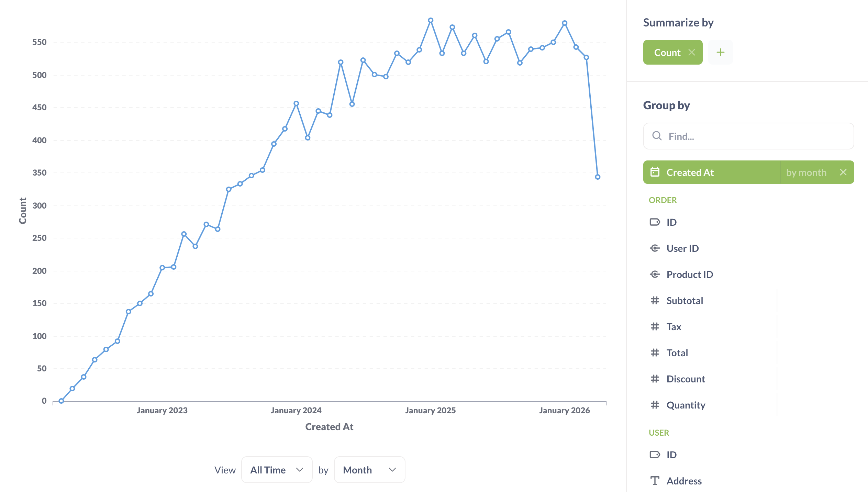Image resolution: width=868 pixels, height=492 pixels.
Task: Select the Count metric pill
Action: [x=667, y=53]
